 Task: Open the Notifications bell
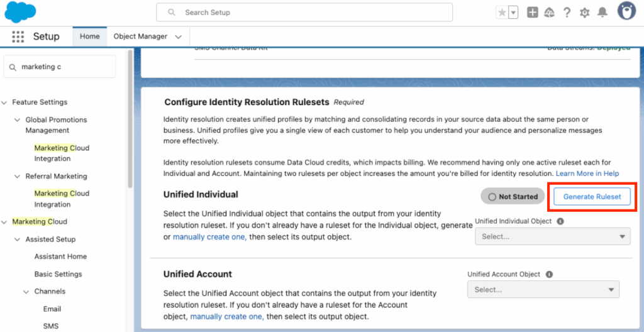pos(602,13)
